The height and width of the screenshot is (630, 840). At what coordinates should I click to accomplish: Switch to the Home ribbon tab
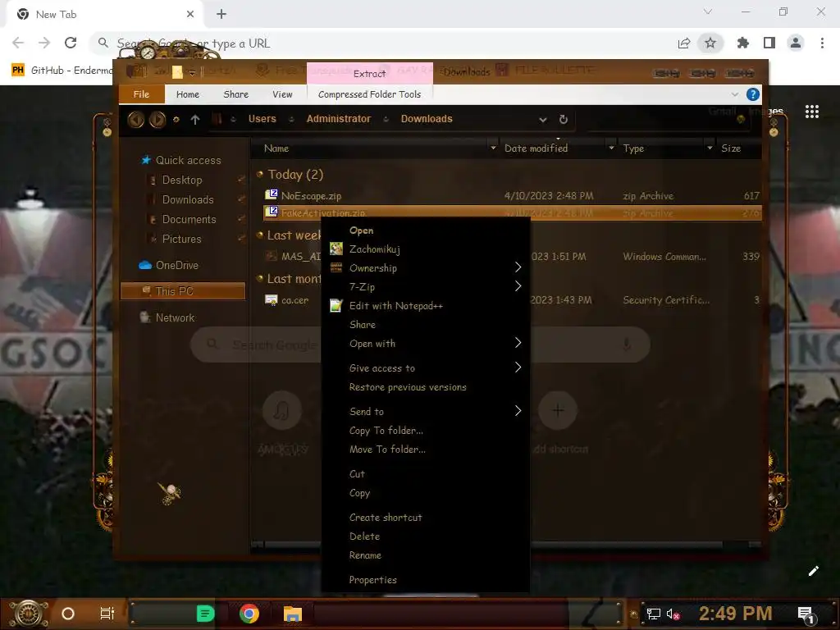click(188, 94)
